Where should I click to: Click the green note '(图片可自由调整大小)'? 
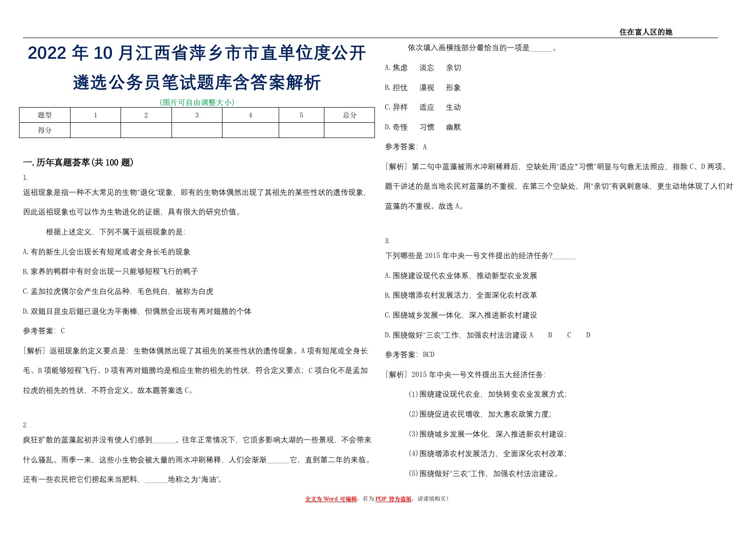pos(197,102)
